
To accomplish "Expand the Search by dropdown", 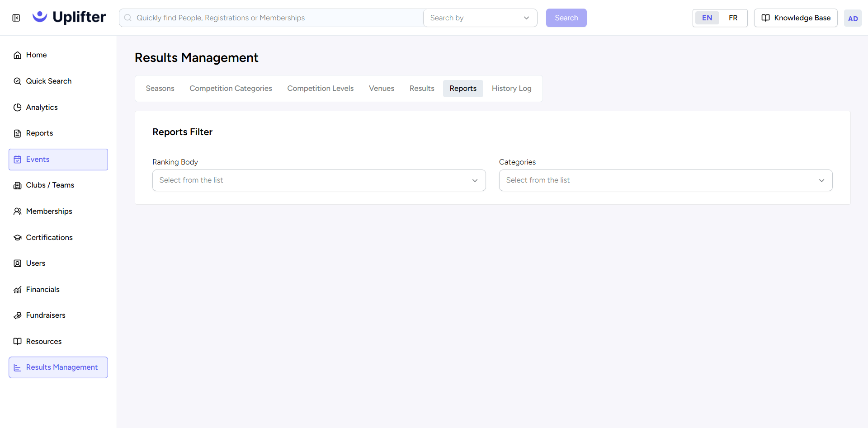I will click(x=480, y=18).
